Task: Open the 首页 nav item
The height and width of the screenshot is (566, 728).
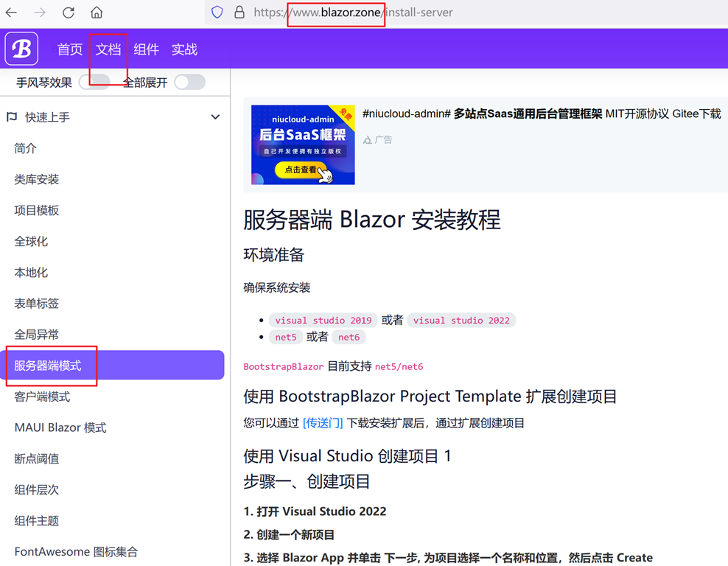Action: [70, 49]
